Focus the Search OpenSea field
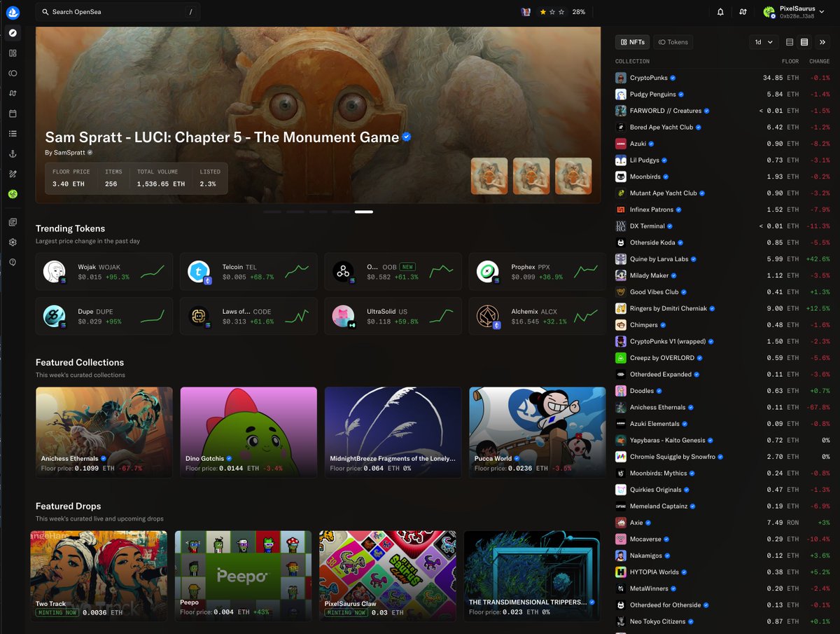 pos(118,12)
